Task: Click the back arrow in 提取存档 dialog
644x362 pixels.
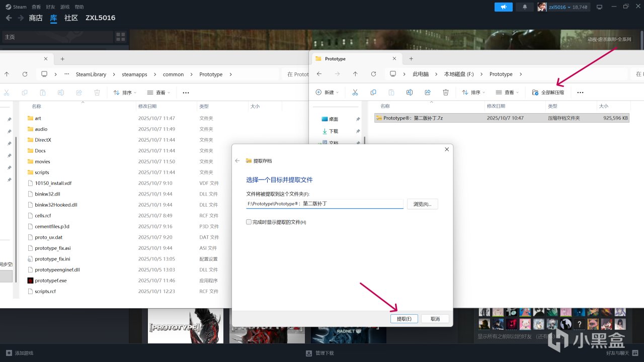Action: (237, 161)
